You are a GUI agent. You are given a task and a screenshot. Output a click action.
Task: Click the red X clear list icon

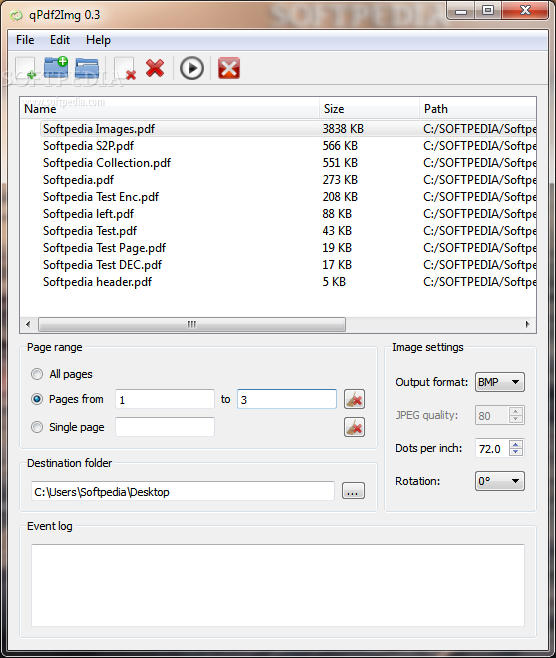click(x=155, y=68)
